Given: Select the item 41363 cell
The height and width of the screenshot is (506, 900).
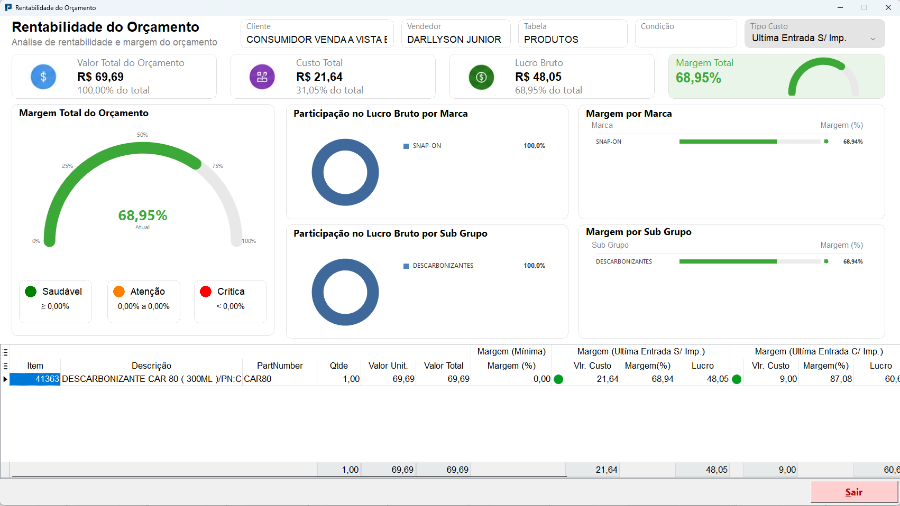Looking at the screenshot, I should tap(35, 379).
